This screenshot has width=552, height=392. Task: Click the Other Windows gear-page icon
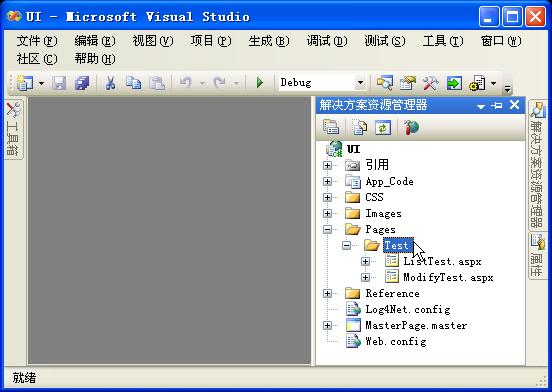pyautogui.click(x=477, y=83)
